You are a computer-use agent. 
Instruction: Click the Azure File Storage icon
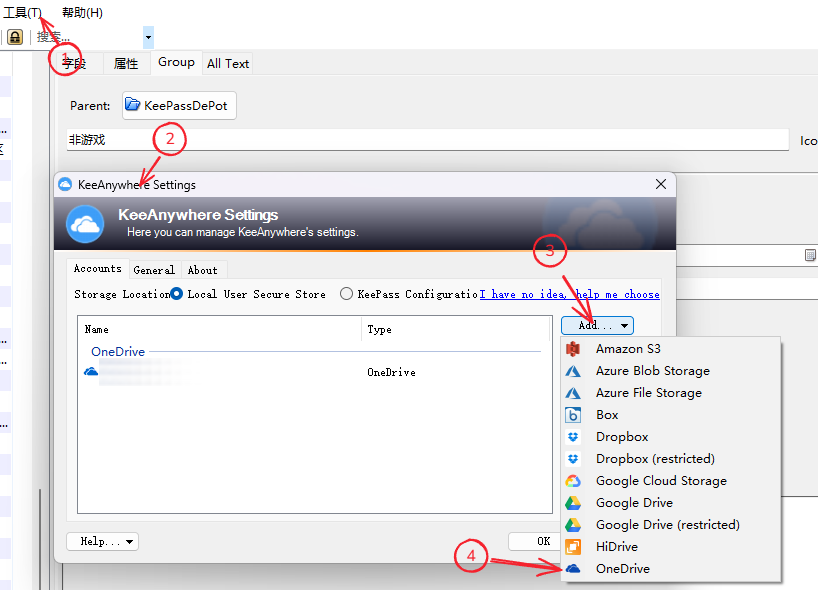[573, 393]
